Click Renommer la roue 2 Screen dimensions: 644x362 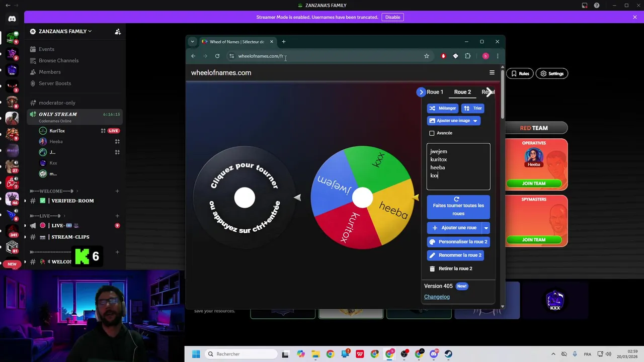455,255
